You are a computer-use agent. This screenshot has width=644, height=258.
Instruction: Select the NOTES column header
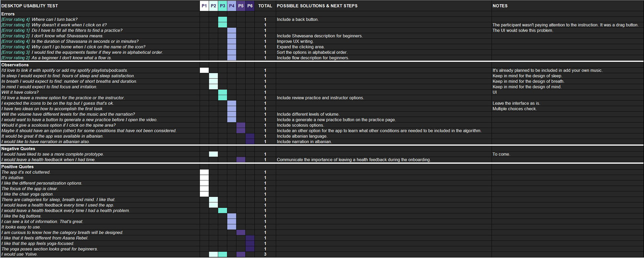tap(500, 6)
